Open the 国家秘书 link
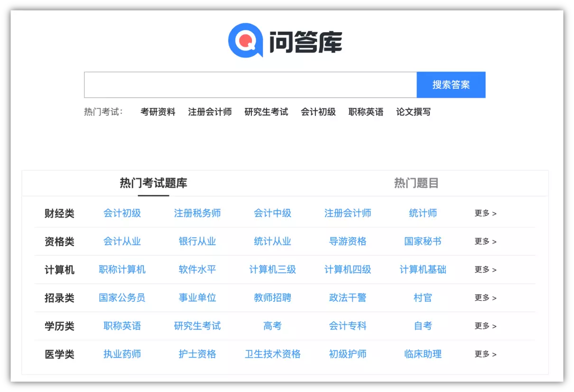This screenshot has width=574, height=392. coord(423,241)
